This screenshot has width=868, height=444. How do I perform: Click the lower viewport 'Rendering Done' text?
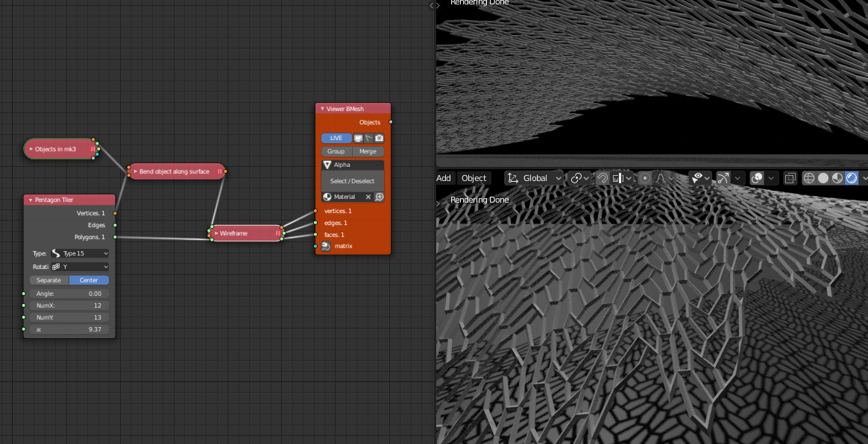pos(479,200)
